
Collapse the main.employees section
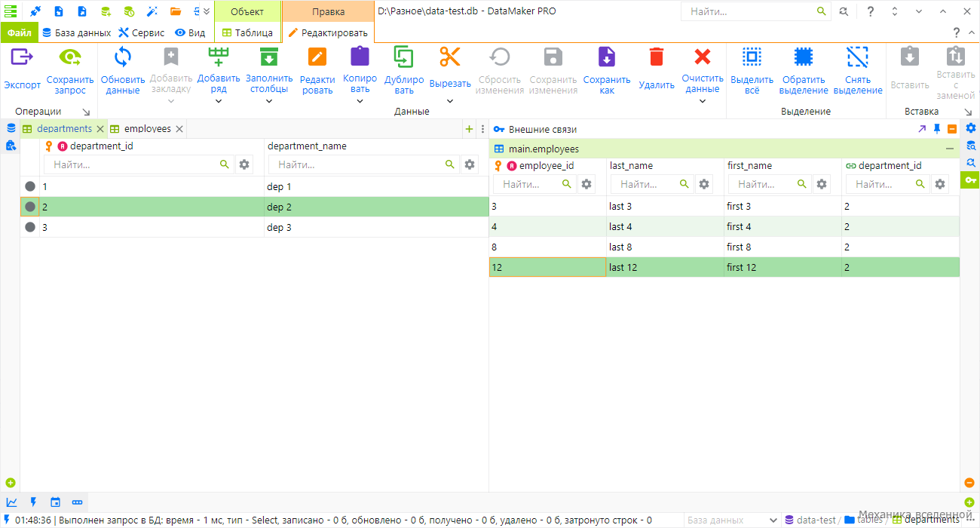[950, 149]
